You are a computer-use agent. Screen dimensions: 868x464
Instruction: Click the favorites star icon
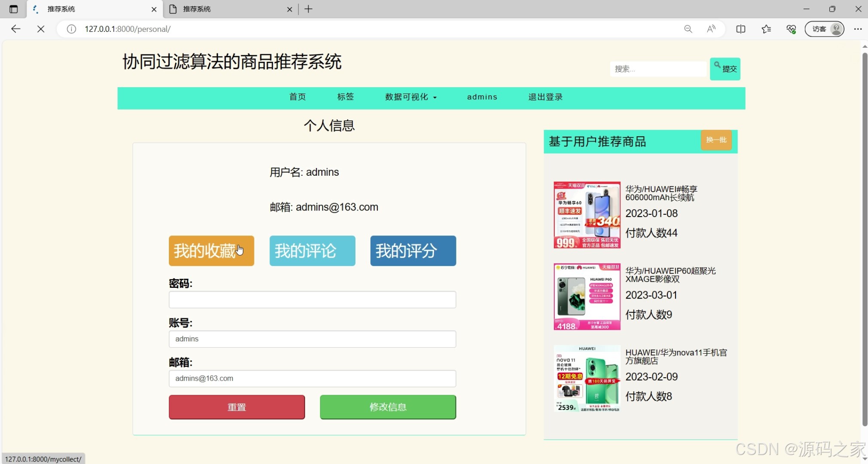(766, 29)
